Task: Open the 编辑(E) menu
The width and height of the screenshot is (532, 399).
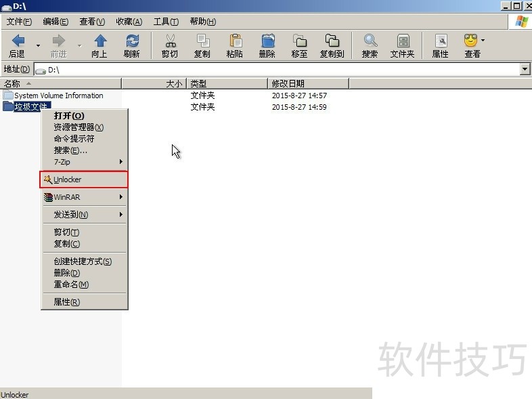Action: [56, 22]
